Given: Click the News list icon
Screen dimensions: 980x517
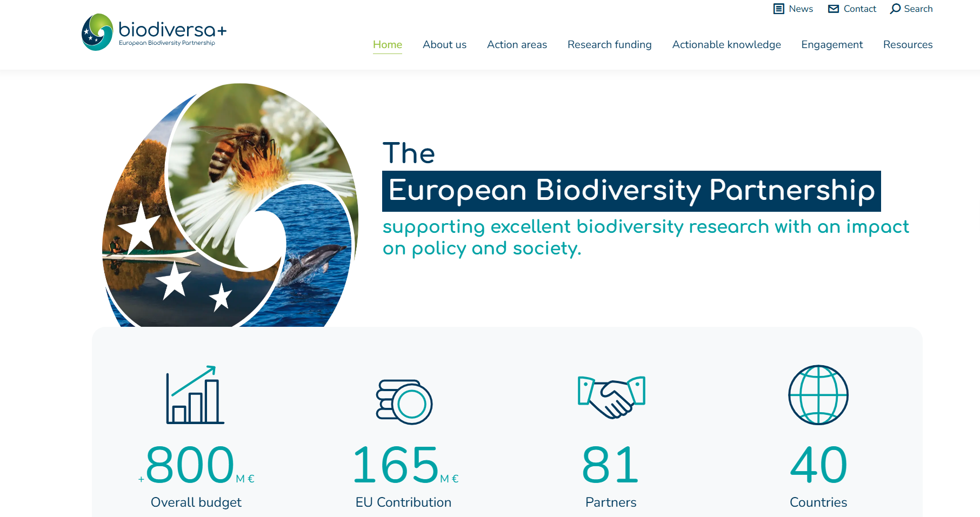Looking at the screenshot, I should pyautogui.click(x=778, y=9).
